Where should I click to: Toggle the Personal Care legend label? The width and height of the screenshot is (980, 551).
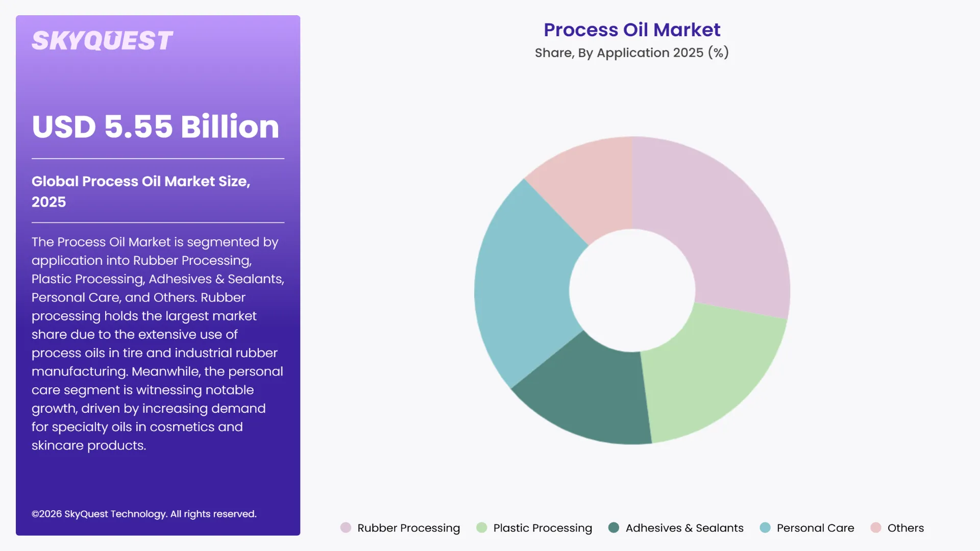coord(815,528)
